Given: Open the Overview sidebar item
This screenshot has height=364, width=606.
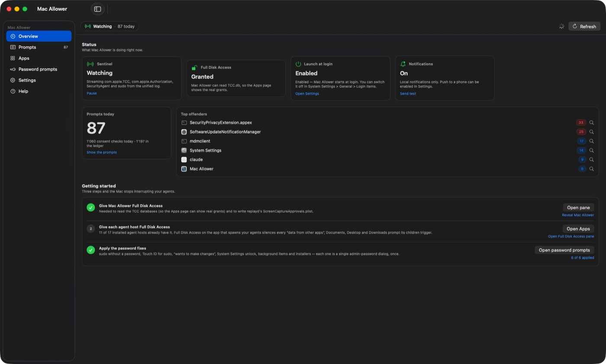Looking at the screenshot, I should coord(39,36).
